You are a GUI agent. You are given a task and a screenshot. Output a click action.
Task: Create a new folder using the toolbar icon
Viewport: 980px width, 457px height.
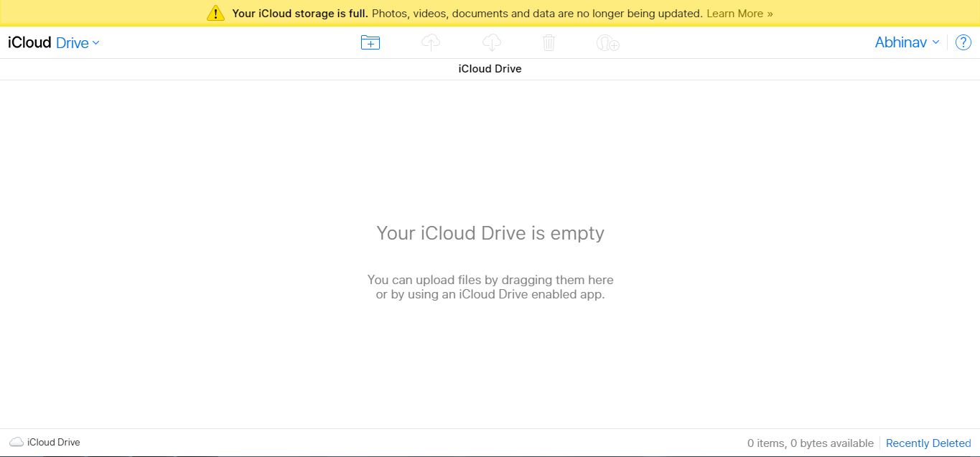[370, 43]
